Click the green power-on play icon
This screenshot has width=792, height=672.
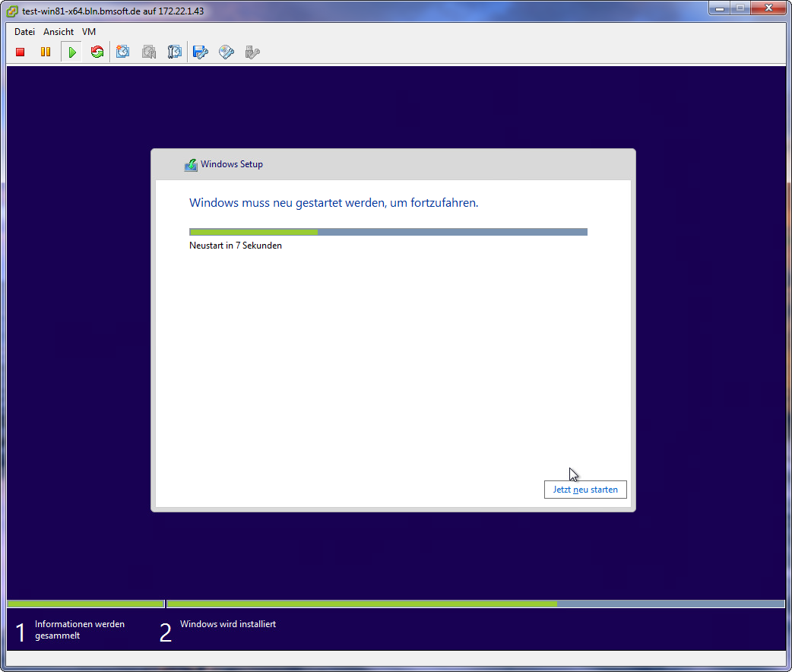click(71, 52)
